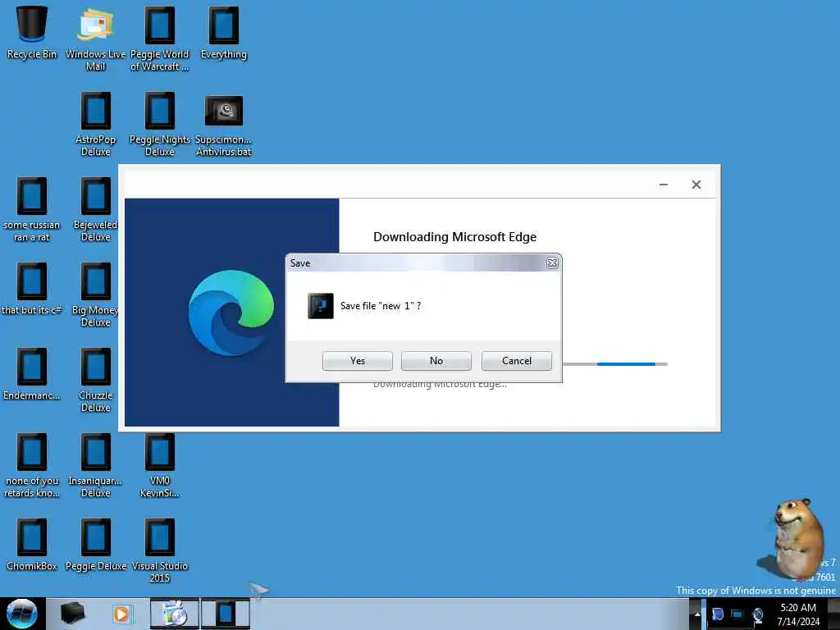Open the Windows Start menu orb
Screen dimensions: 840x630
(x=22, y=614)
